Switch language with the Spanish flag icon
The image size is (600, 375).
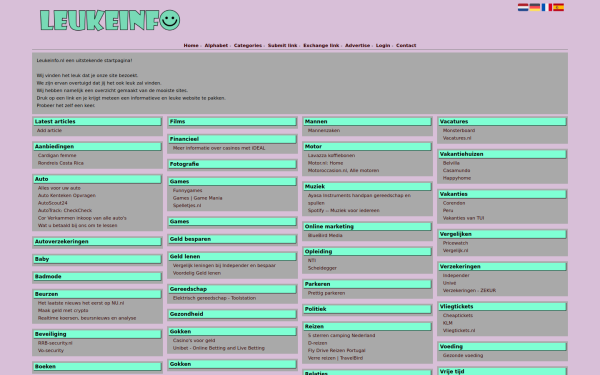[559, 7]
